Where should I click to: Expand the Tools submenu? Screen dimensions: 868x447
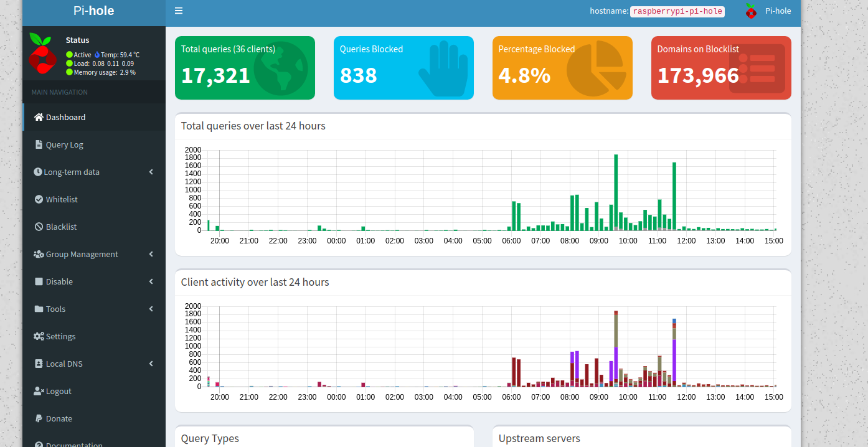pyautogui.click(x=151, y=309)
